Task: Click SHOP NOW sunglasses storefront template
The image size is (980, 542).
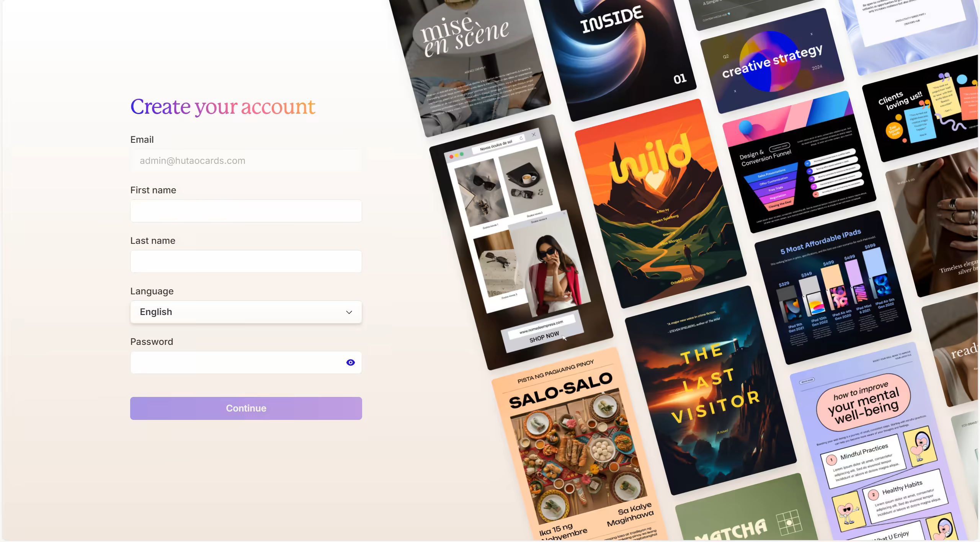Action: coord(521,242)
